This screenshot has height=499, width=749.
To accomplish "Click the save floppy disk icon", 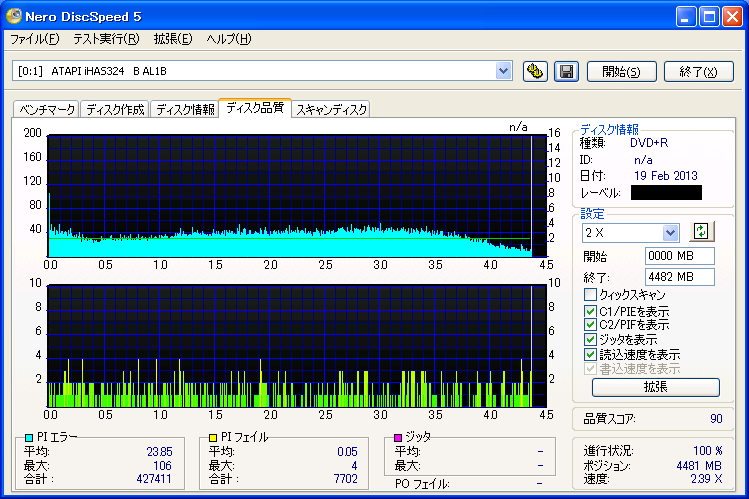I will coord(567,72).
